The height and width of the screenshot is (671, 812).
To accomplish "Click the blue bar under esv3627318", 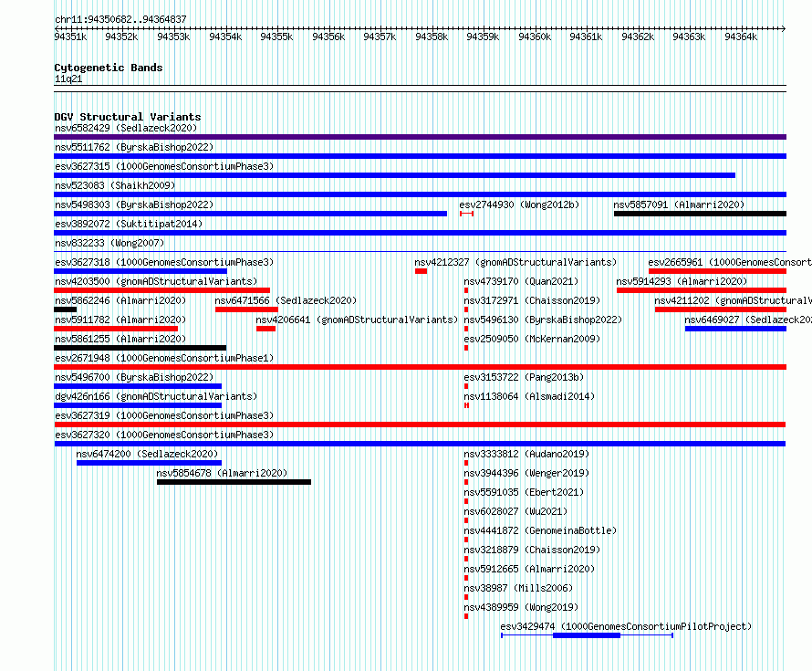I will [x=141, y=271].
